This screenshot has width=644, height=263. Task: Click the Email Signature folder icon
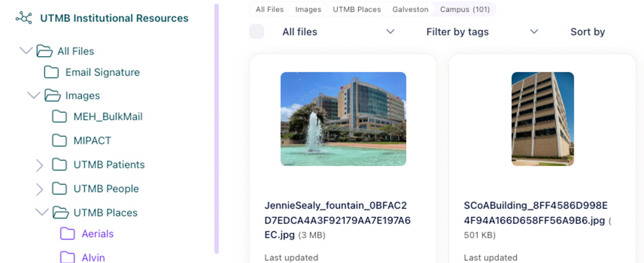52,72
